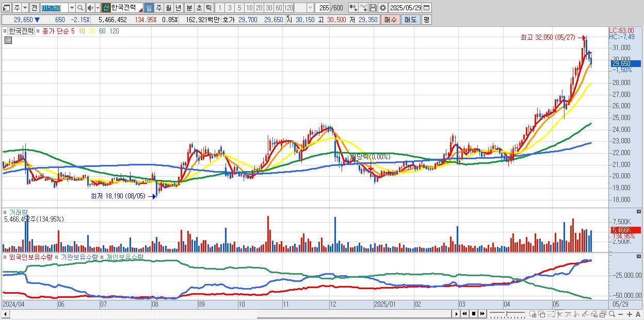This screenshot has height=320, width=644.
Task: Click the 호가 label in the quote bar
Action: (229, 20)
